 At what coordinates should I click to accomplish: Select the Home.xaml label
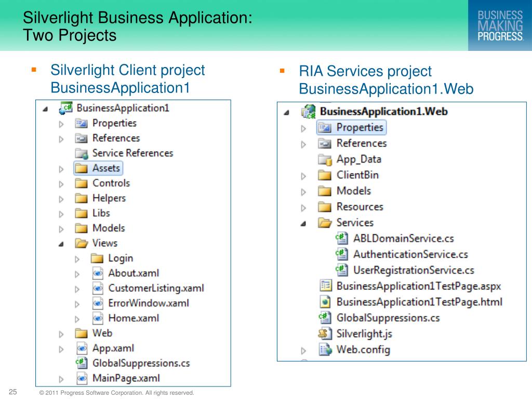point(134,318)
